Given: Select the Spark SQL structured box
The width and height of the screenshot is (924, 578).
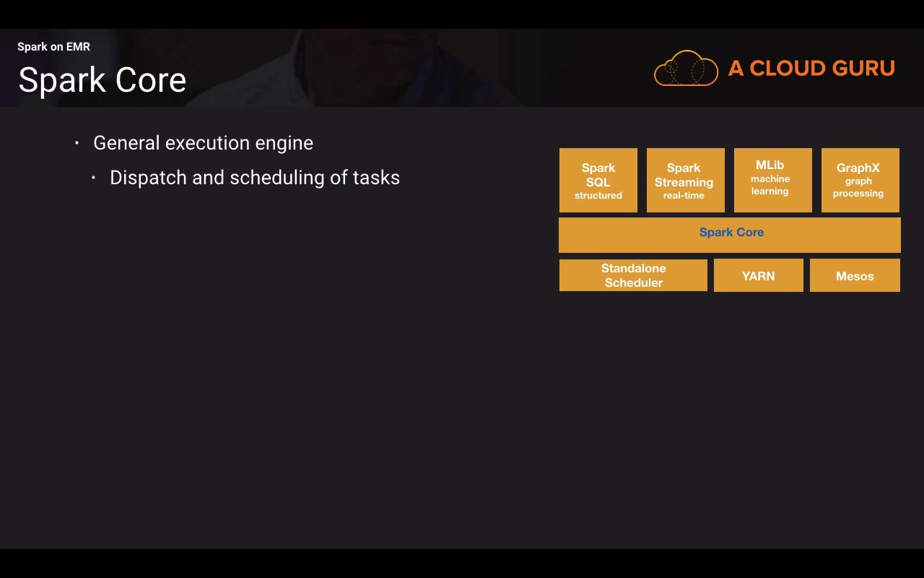Looking at the screenshot, I should (x=598, y=181).
